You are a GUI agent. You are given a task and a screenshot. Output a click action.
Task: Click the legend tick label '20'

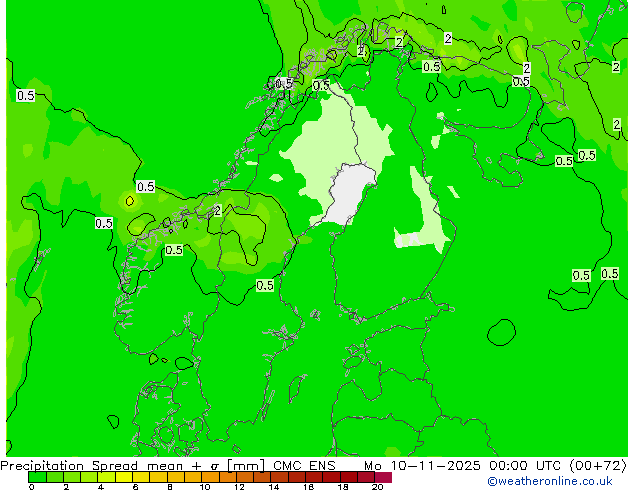click(377, 487)
